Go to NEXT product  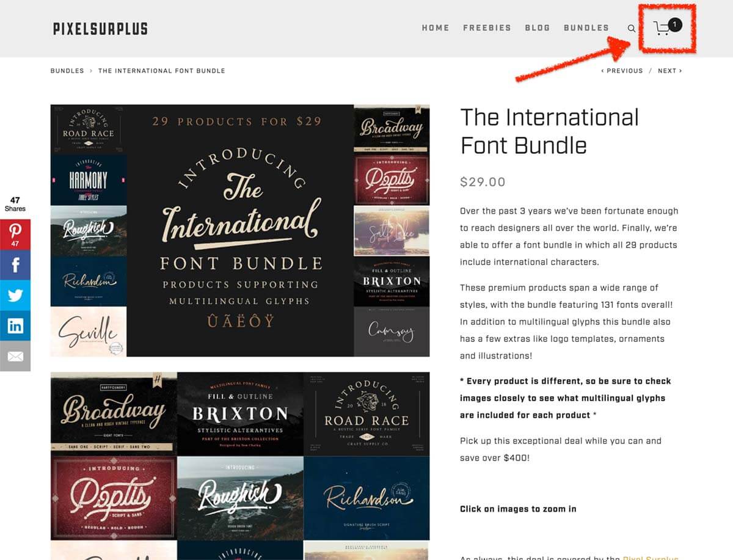pos(670,71)
